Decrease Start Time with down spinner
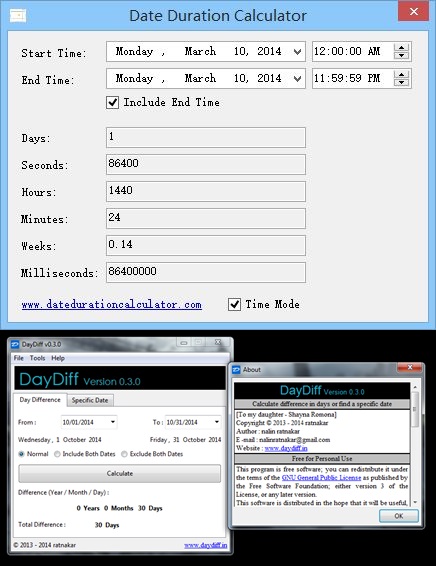 coord(401,56)
